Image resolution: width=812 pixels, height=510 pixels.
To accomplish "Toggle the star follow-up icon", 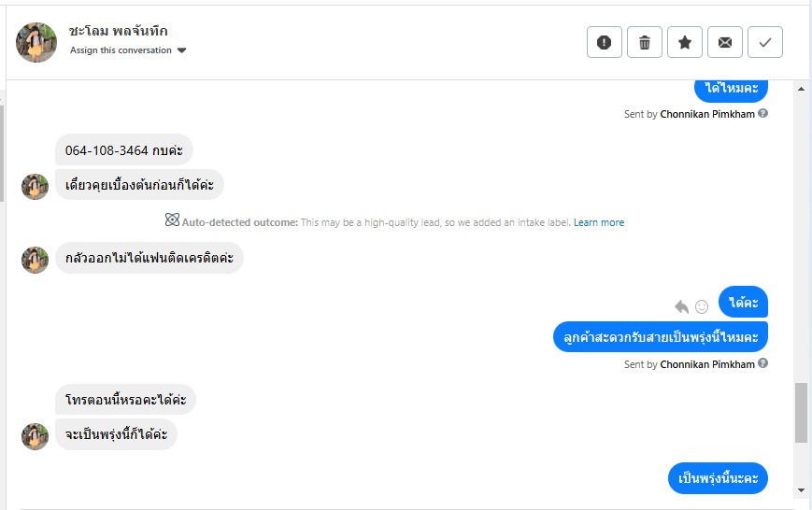I will click(x=685, y=42).
